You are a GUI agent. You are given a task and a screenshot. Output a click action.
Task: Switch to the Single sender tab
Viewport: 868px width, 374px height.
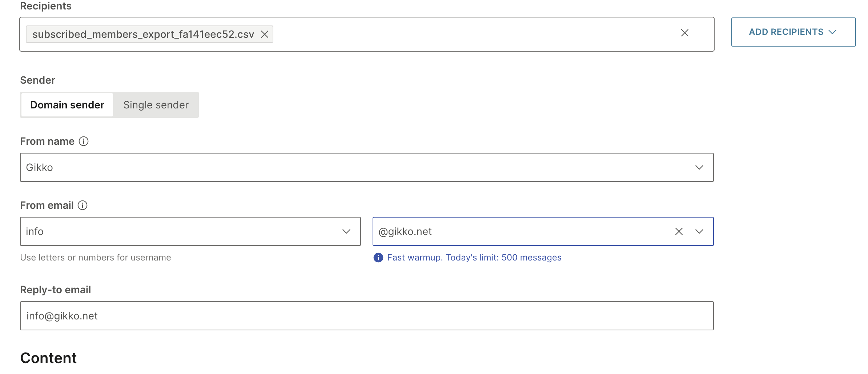click(x=156, y=105)
